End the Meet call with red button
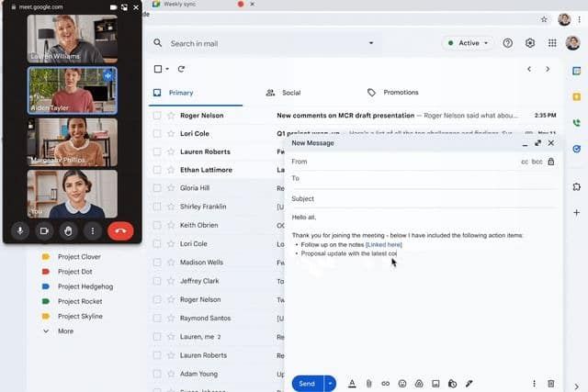This screenshot has height=392, width=588. (x=120, y=230)
